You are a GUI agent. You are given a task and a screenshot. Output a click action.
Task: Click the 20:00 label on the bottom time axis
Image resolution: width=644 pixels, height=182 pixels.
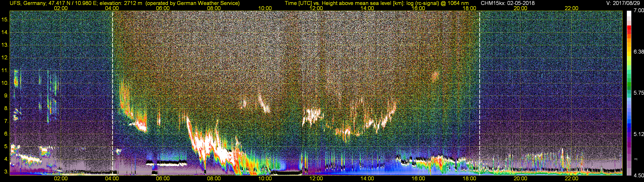[521, 179]
